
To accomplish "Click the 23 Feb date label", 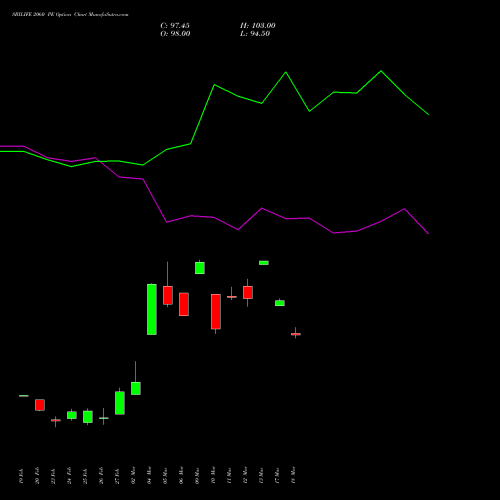I will [53, 476].
